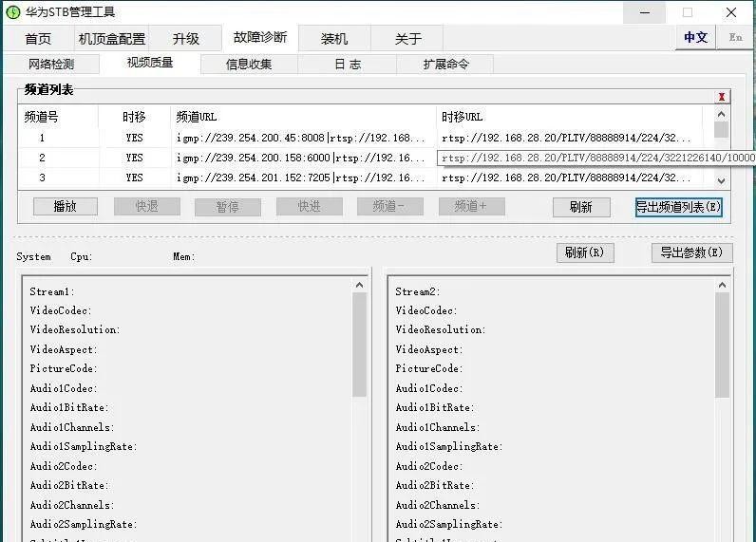Screen dimensions: 756x542
Task: Click the 刷新 button beside channel controls
Action: point(580,207)
